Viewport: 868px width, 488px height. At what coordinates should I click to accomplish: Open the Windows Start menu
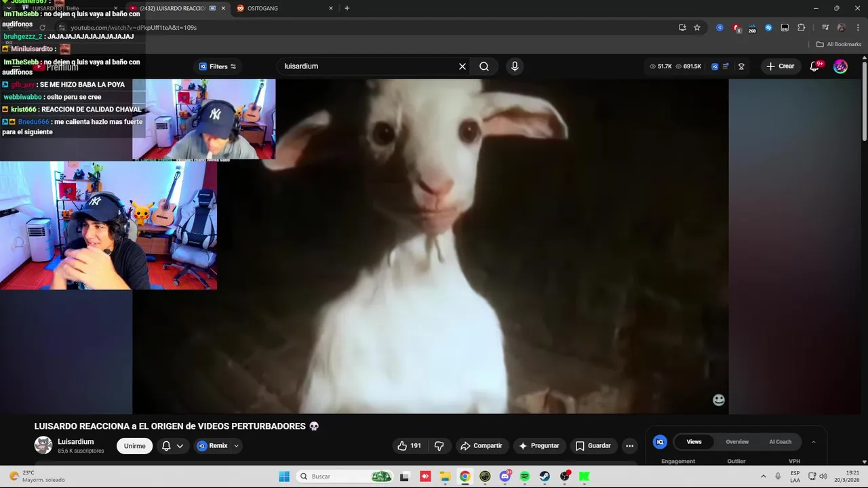(284, 476)
